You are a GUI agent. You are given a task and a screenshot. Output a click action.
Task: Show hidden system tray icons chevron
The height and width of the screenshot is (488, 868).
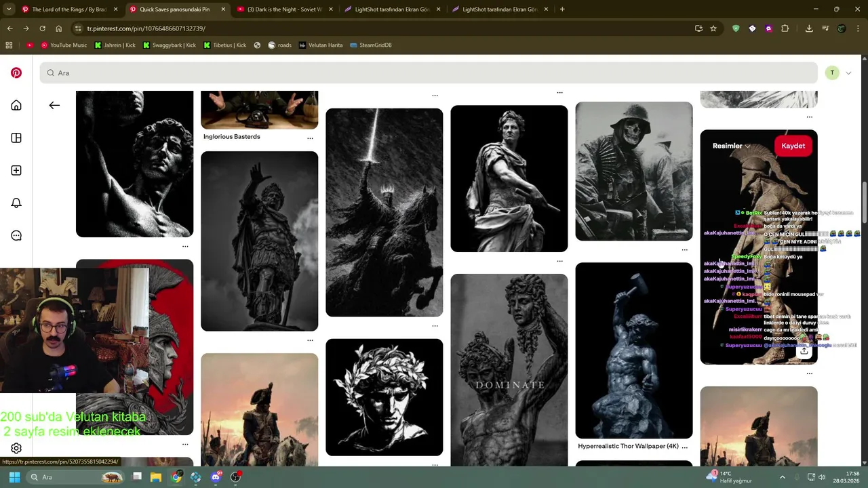click(782, 477)
